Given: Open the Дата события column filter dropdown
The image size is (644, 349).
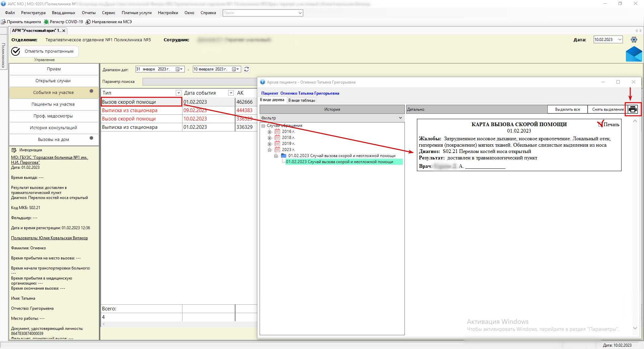Looking at the screenshot, I should pyautogui.click(x=231, y=93).
